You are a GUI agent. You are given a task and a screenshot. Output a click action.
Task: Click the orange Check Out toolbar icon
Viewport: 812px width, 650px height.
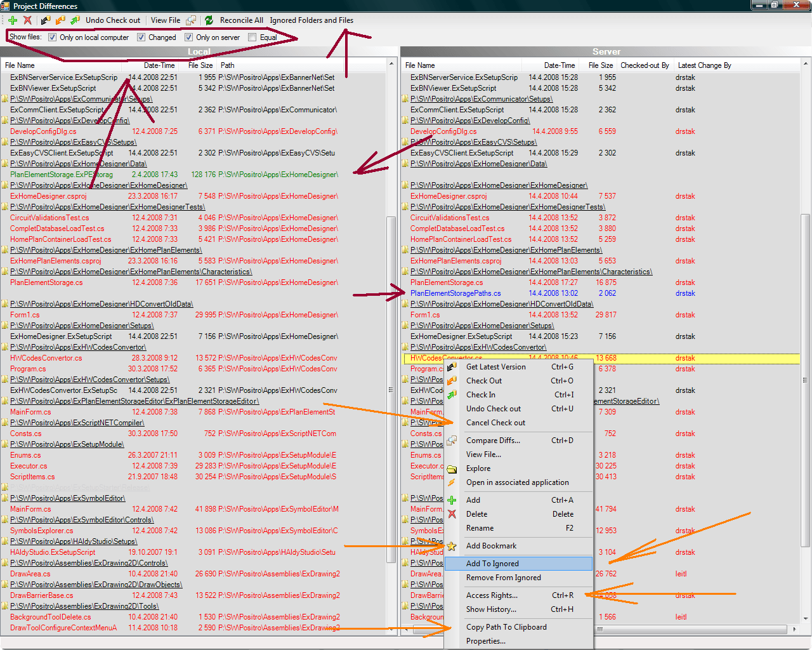pyautogui.click(x=60, y=20)
